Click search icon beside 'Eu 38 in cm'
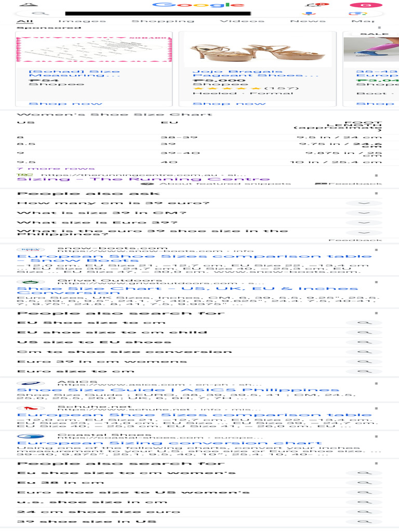Viewport: 399px width, 532px height. point(364,483)
